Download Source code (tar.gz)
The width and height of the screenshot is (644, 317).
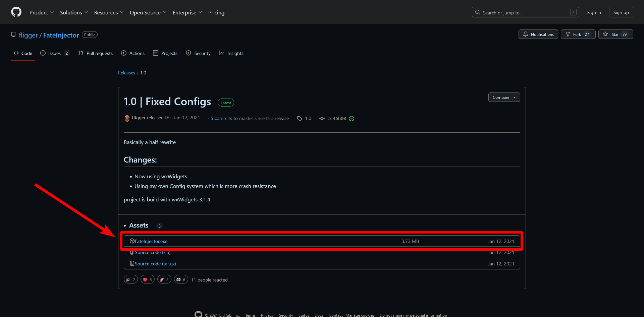[x=155, y=264]
